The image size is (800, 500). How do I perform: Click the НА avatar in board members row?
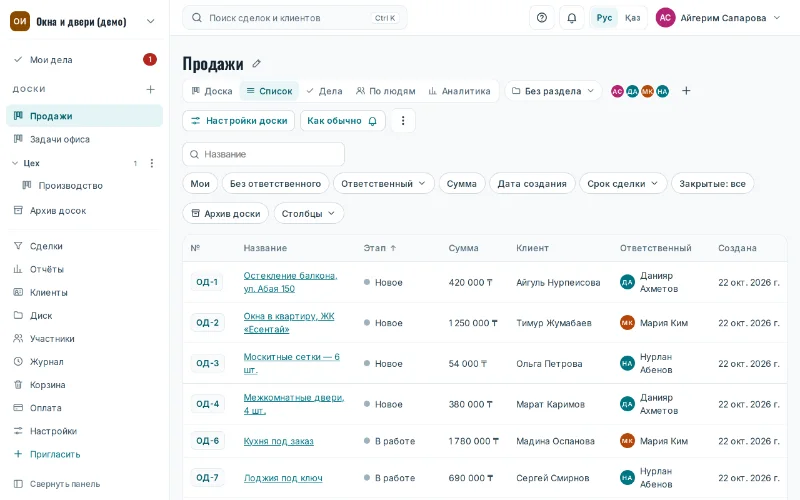(662, 91)
